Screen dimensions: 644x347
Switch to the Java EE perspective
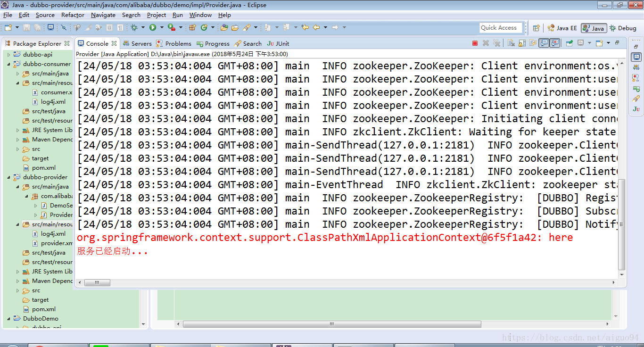pyautogui.click(x=562, y=28)
